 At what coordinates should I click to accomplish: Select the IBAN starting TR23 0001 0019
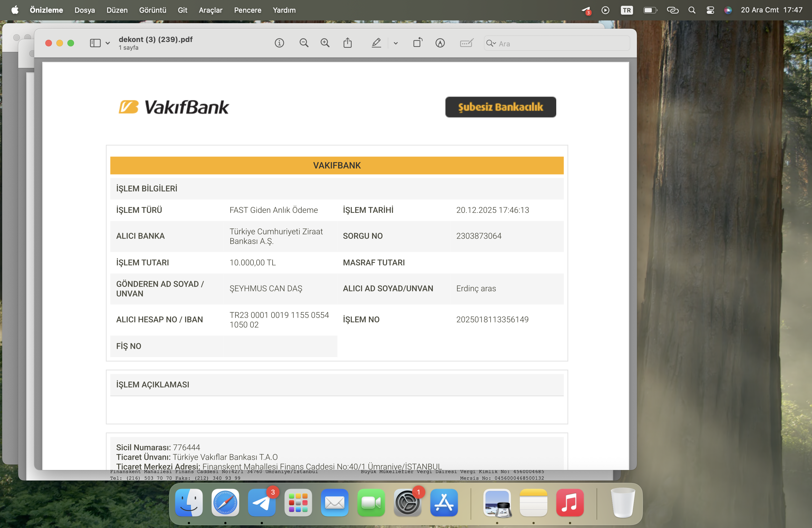pyautogui.click(x=279, y=320)
